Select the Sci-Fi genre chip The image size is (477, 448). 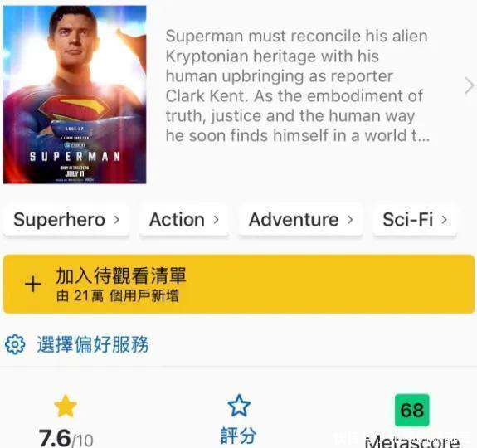415,220
